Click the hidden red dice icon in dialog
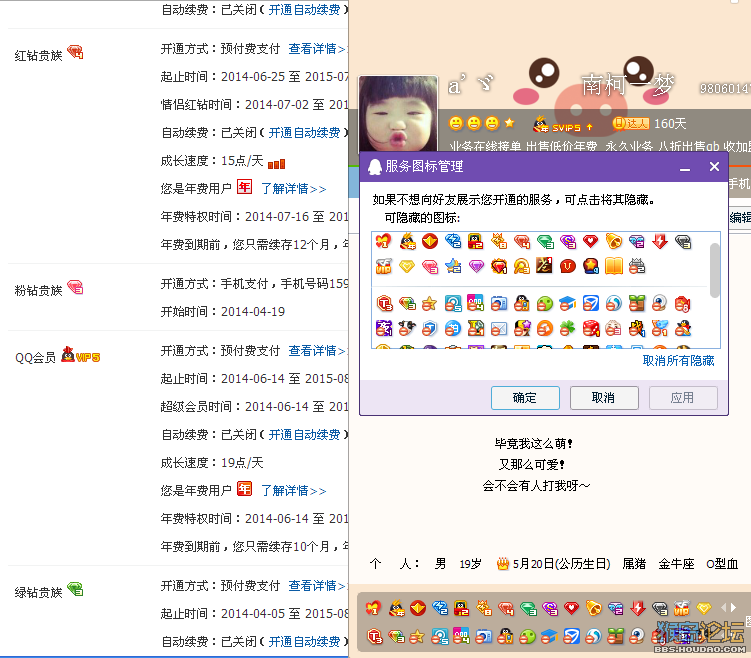The height and width of the screenshot is (658, 751). tap(591, 328)
